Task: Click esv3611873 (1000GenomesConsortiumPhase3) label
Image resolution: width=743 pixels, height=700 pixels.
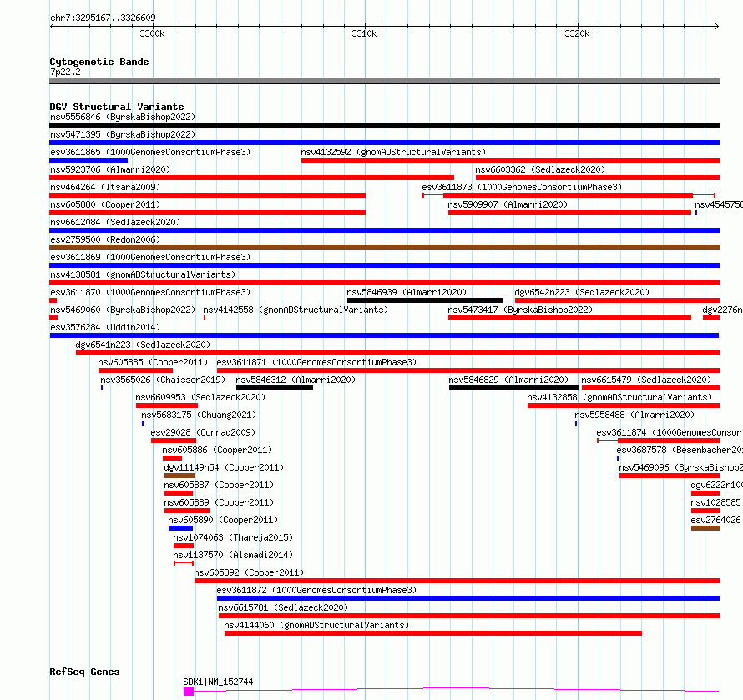Action: click(x=522, y=187)
